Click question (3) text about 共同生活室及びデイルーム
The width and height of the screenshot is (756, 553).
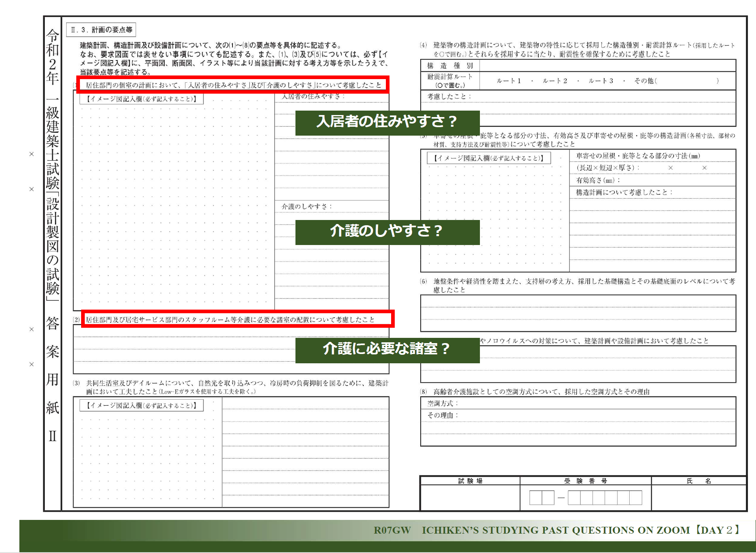pyautogui.click(x=237, y=387)
